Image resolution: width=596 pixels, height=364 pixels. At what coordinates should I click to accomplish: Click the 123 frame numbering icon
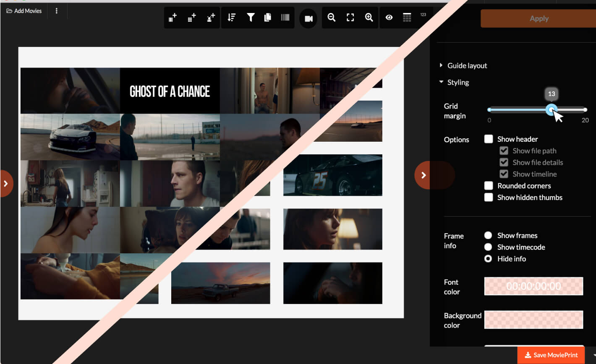click(x=423, y=15)
